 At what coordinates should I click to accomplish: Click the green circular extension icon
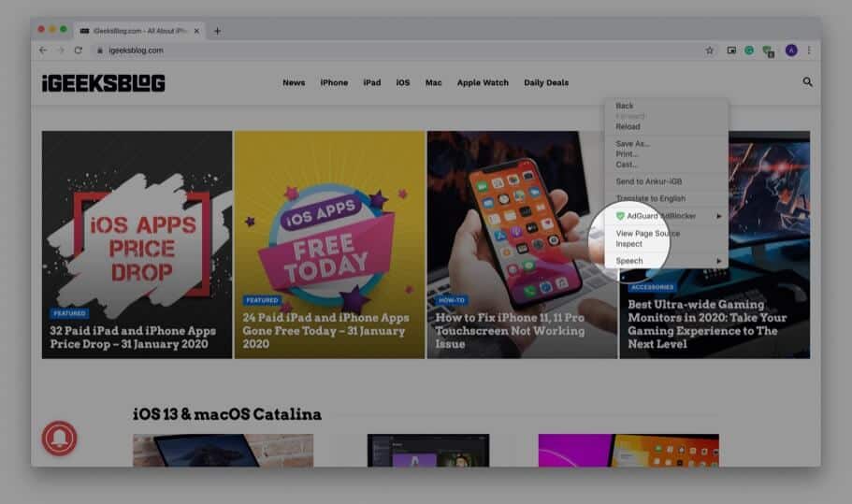[749, 50]
